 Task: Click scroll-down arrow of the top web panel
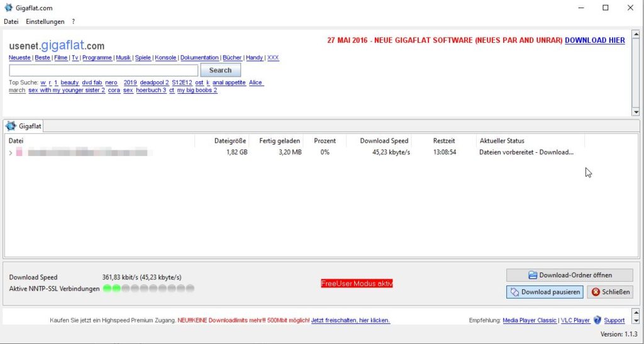pyautogui.click(x=636, y=112)
